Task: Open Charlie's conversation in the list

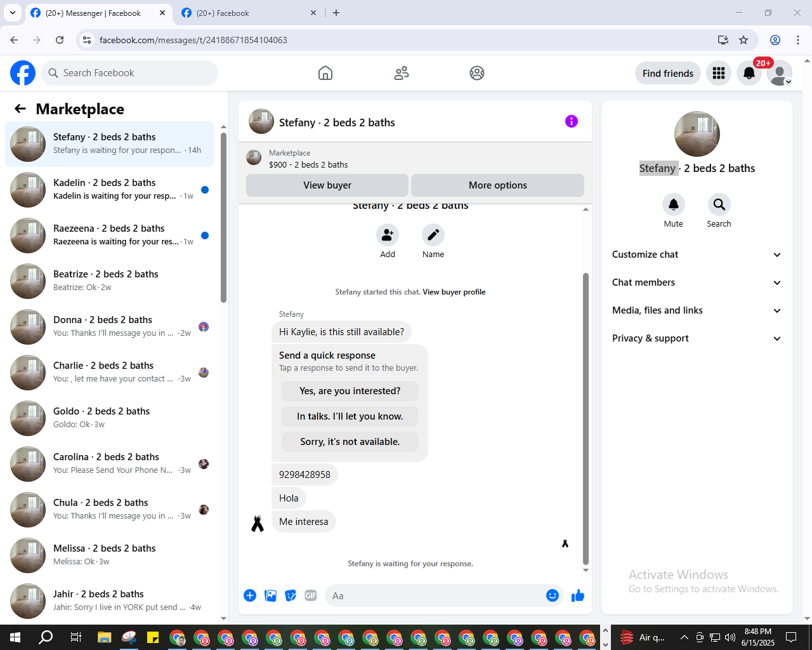Action: (110, 373)
